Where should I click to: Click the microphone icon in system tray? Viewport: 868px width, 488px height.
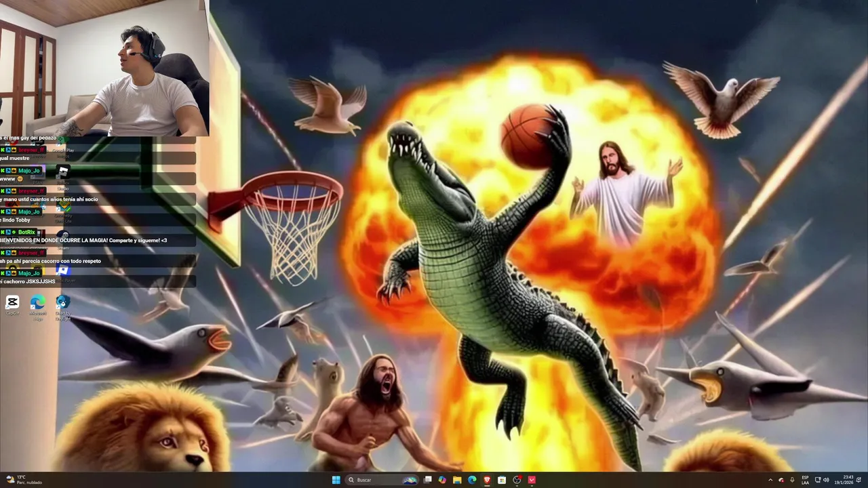pyautogui.click(x=792, y=480)
